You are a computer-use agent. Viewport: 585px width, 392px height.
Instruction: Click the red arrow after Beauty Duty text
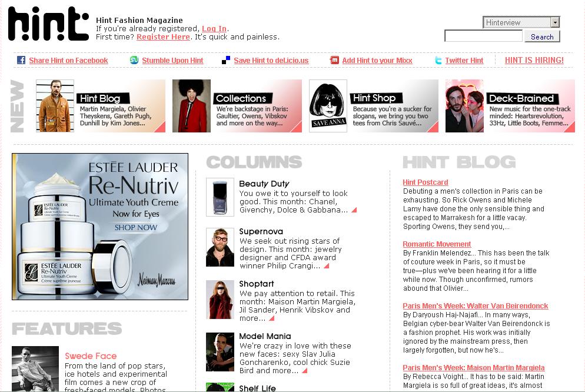354,210
